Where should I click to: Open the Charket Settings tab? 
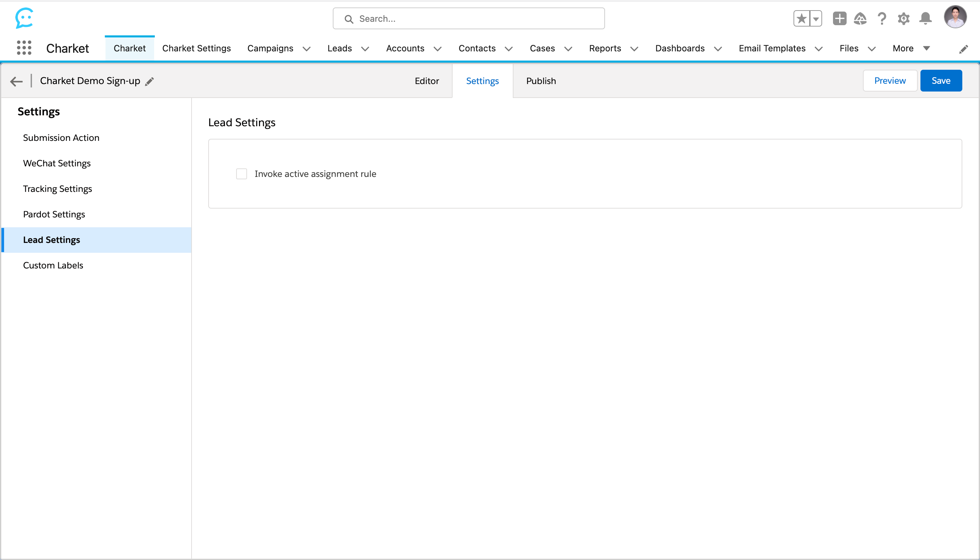click(196, 48)
